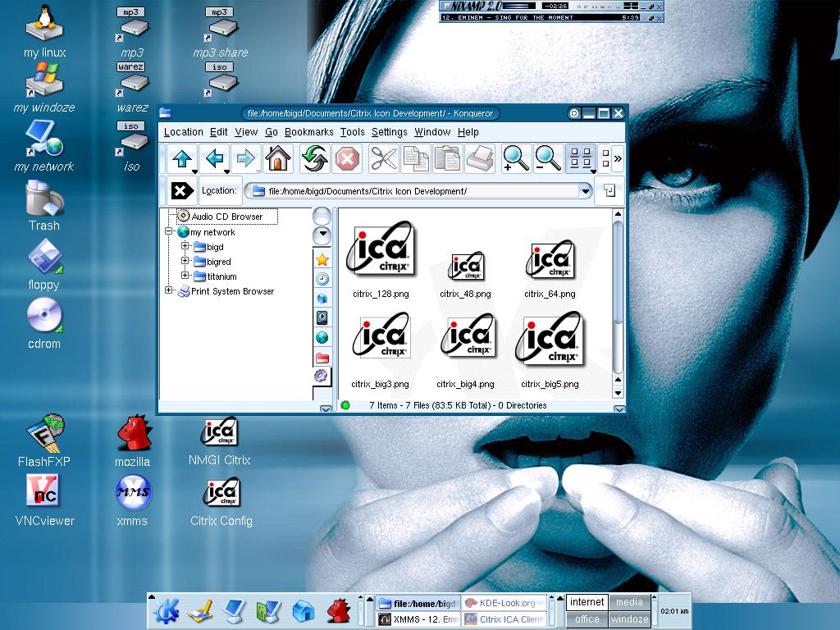Click the Forward arrow toolbar icon
Image resolution: width=840 pixels, height=630 pixels.
246,158
